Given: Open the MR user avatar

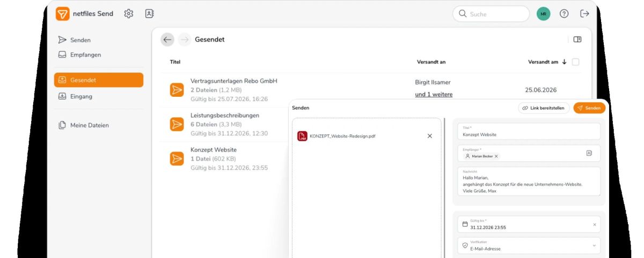Looking at the screenshot, I should (544, 14).
